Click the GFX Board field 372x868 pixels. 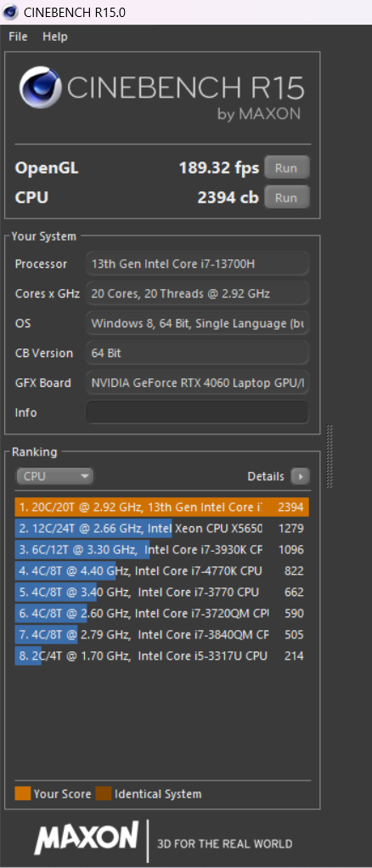click(x=197, y=383)
